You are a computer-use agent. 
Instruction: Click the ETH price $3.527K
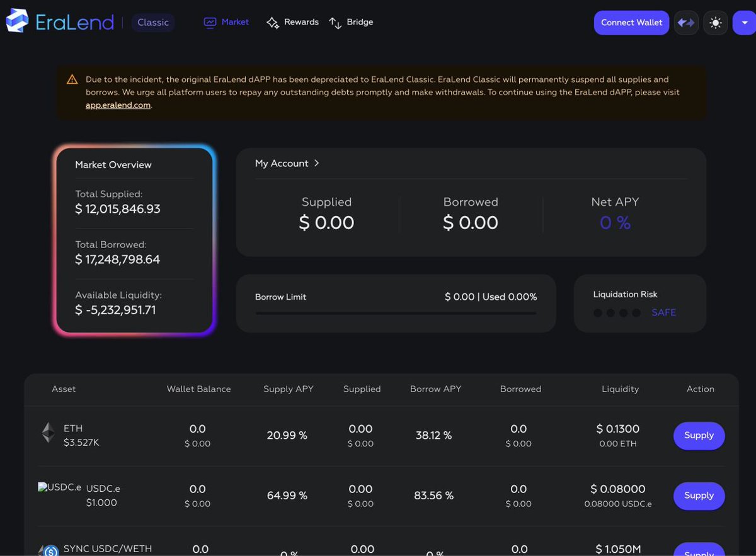tap(81, 443)
